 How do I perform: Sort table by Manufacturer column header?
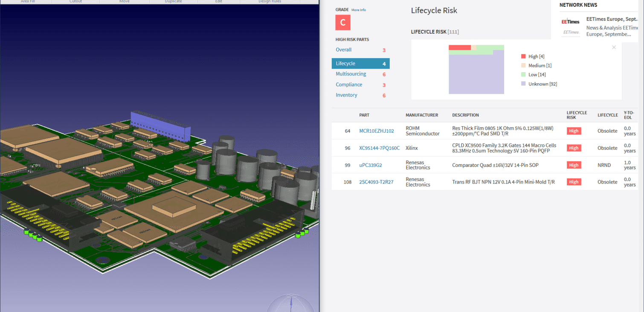[x=421, y=115]
